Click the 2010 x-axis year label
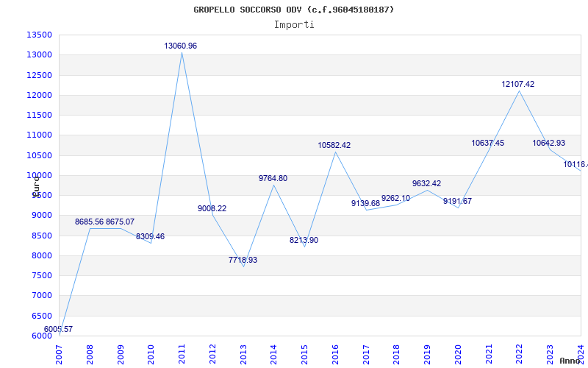This screenshot has height=368, width=588. [x=151, y=355]
